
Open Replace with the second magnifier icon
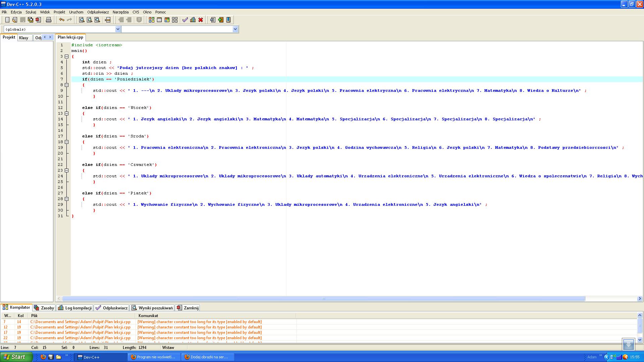point(90,20)
